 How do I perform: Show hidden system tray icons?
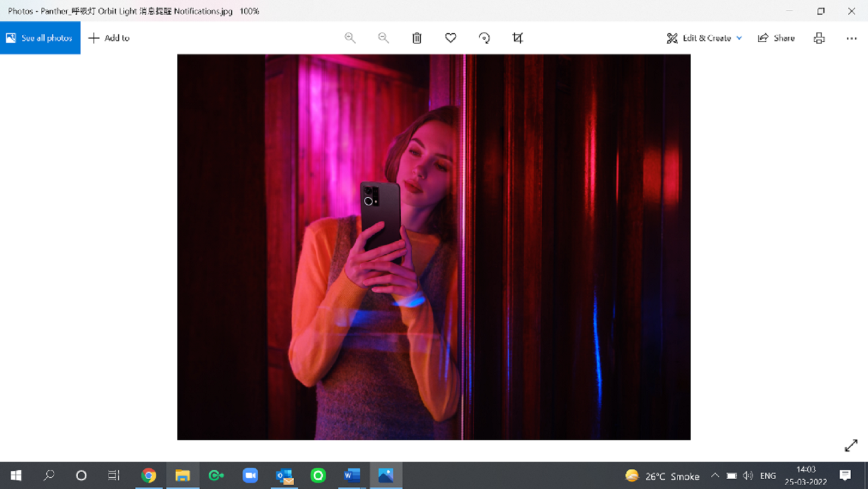(715, 475)
